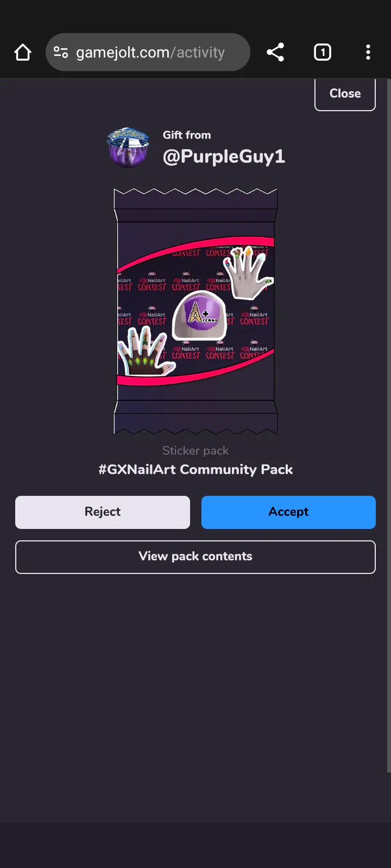Click the share icon in browser toolbar
Image resolution: width=391 pixels, height=868 pixels.
275,53
